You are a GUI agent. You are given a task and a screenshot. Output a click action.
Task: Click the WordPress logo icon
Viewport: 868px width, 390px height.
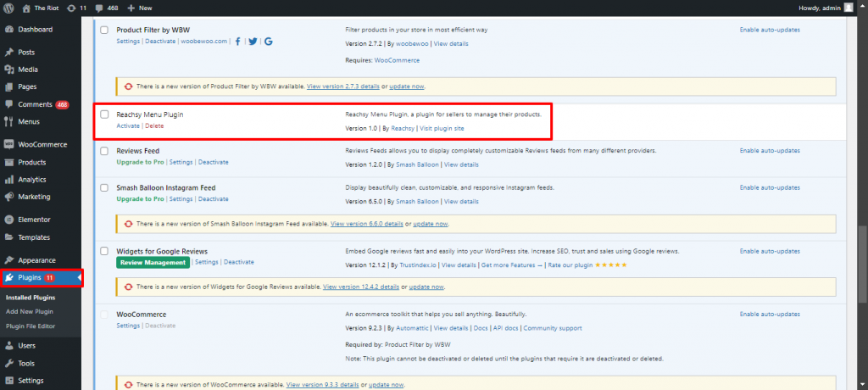coord(9,8)
